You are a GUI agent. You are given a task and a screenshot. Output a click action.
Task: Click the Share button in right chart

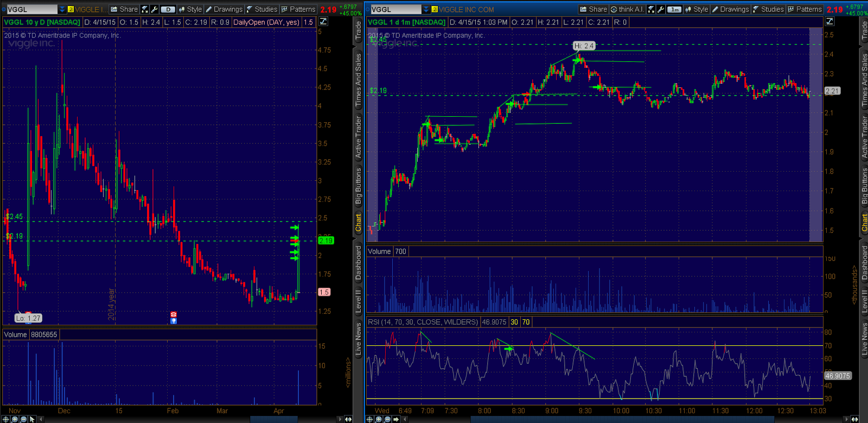click(x=593, y=9)
